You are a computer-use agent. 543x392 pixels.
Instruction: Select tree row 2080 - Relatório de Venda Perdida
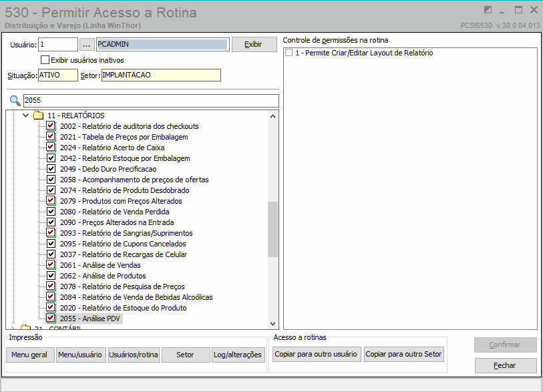coord(115,212)
